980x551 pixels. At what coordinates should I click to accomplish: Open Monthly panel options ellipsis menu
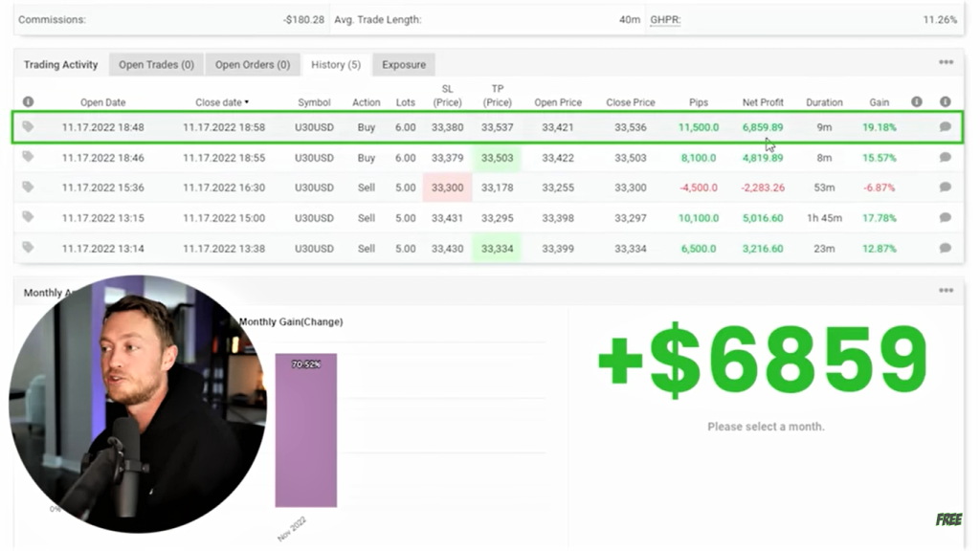(946, 291)
